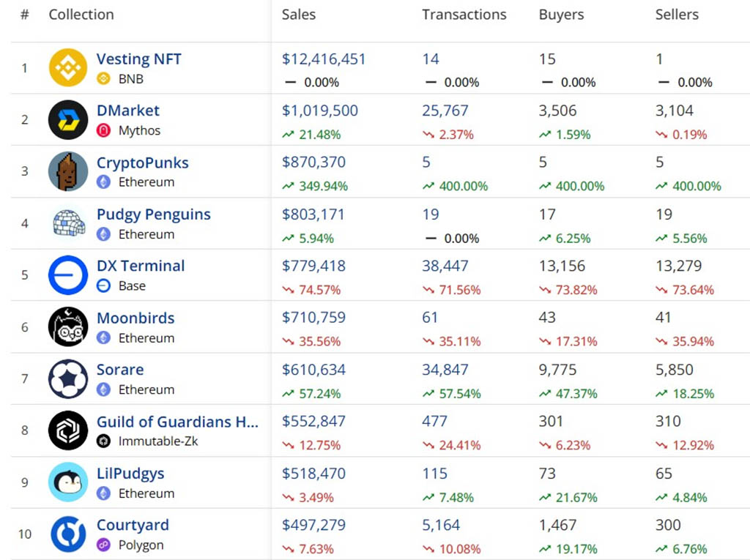The width and height of the screenshot is (750, 560).
Task: Select the DX Terminal logo icon
Action: [x=68, y=275]
